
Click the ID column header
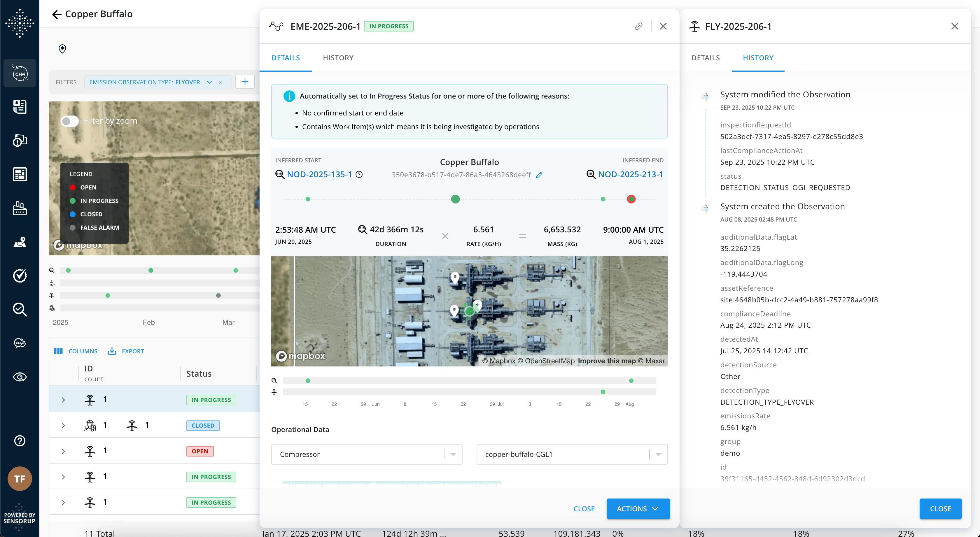coord(88,368)
